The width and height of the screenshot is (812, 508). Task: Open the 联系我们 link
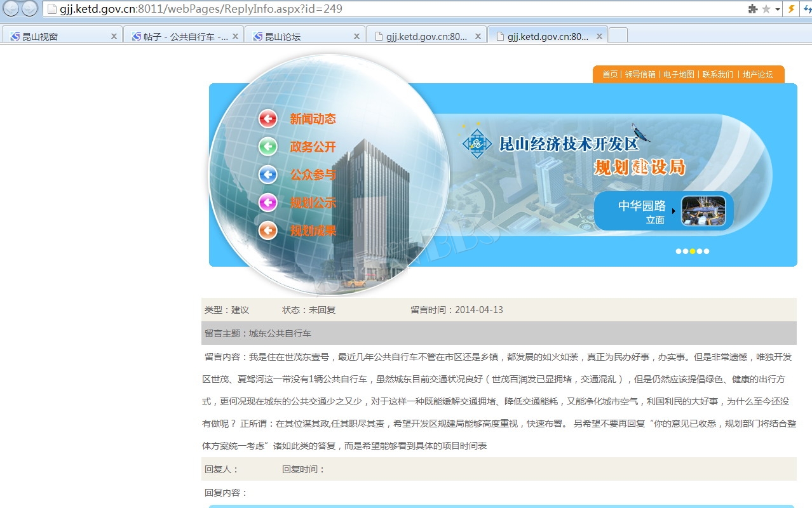(x=717, y=74)
